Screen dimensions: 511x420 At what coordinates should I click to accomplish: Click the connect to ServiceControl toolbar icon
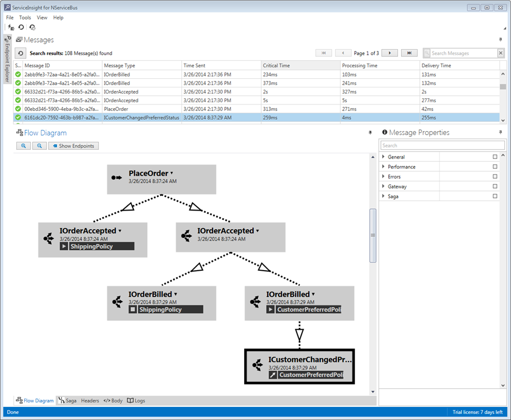coord(11,27)
